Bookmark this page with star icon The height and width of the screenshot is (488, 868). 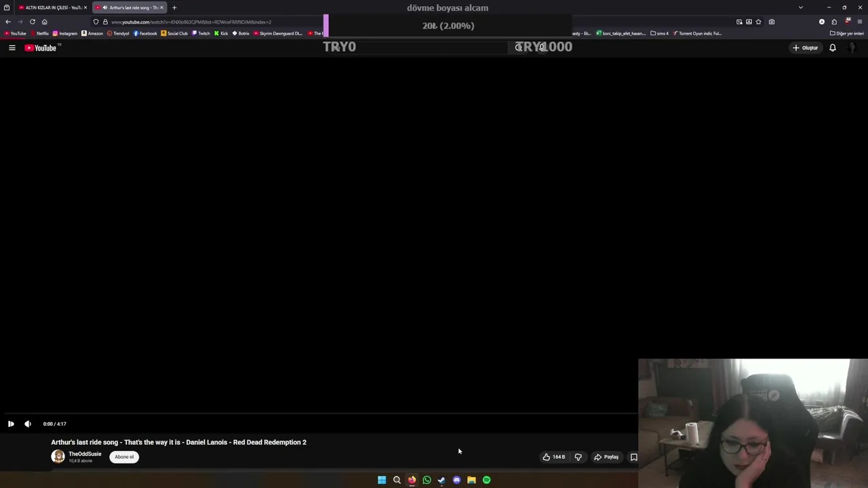coord(758,22)
